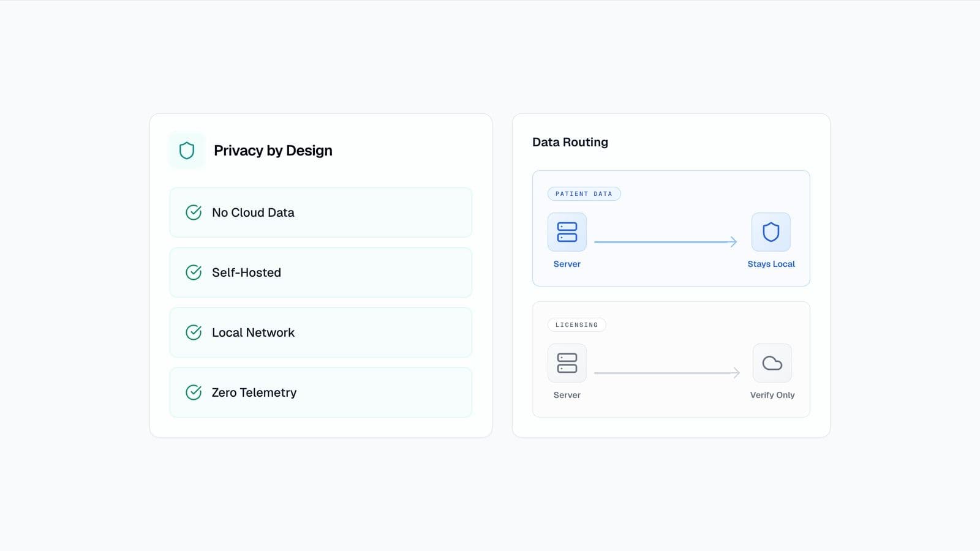This screenshot has height=551, width=980.
Task: Select the Self-Hosted text
Action: 246,272
